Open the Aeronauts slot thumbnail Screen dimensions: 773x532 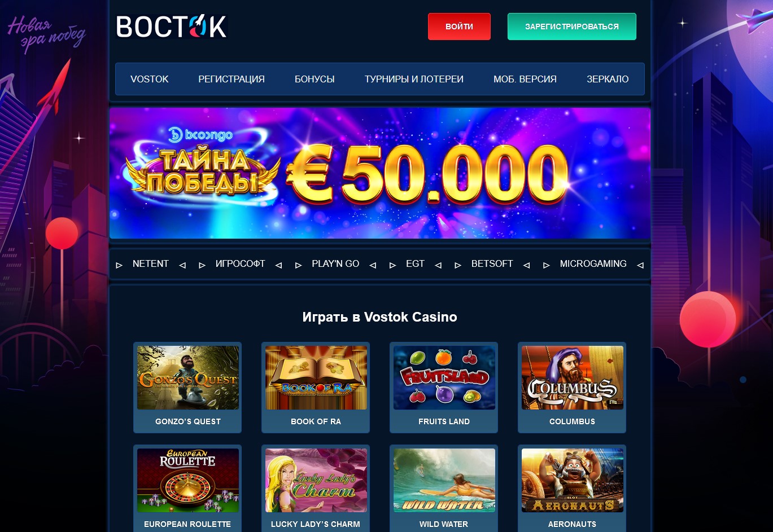click(573, 480)
